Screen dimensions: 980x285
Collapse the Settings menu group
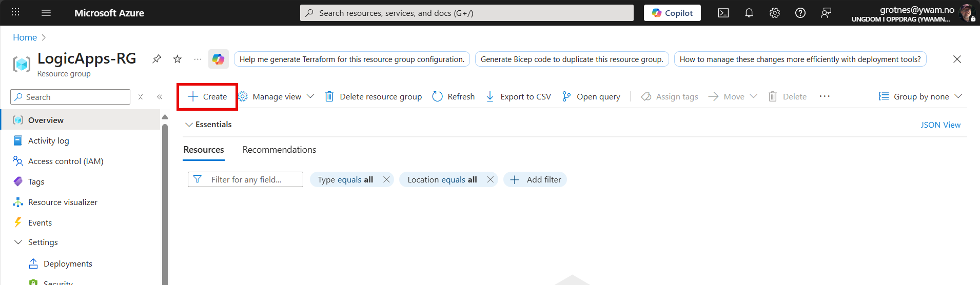click(x=18, y=242)
